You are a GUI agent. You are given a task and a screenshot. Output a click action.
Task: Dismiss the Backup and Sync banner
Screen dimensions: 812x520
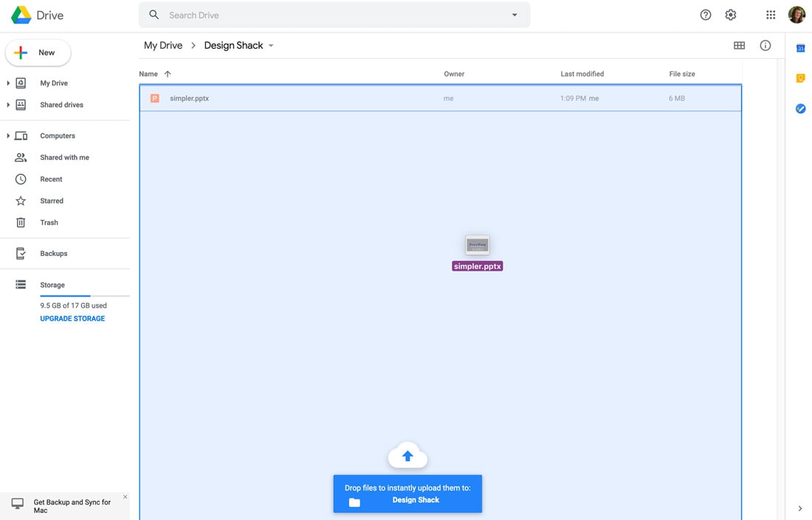click(x=125, y=496)
